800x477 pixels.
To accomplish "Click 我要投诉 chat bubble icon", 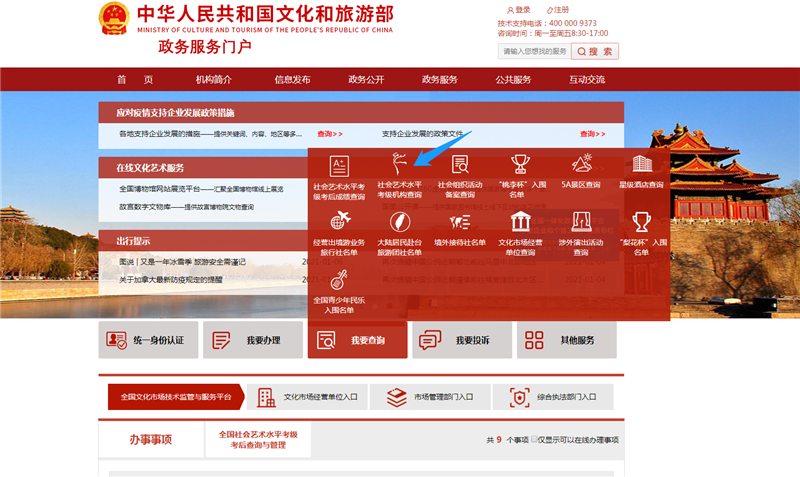I will tap(430, 340).
